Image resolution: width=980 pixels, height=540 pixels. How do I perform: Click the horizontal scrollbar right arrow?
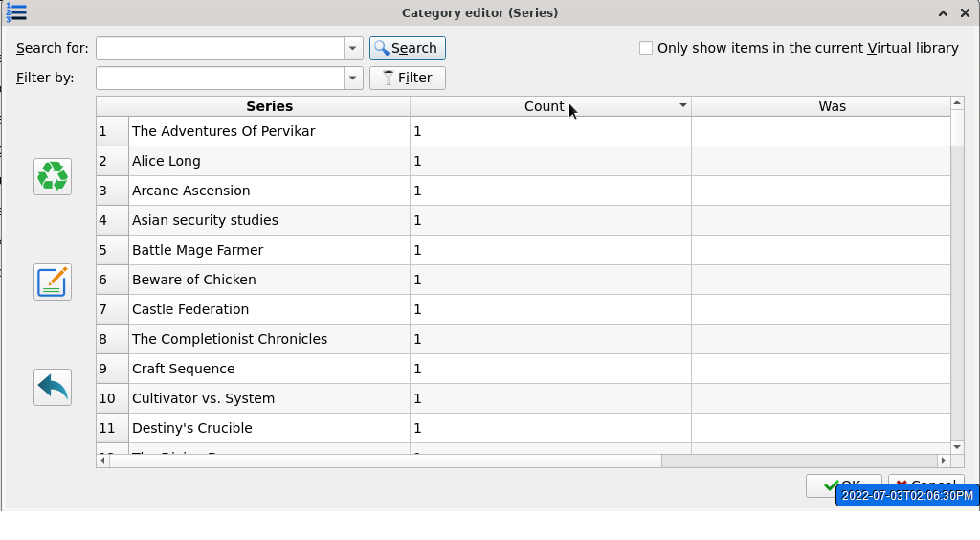click(x=944, y=461)
